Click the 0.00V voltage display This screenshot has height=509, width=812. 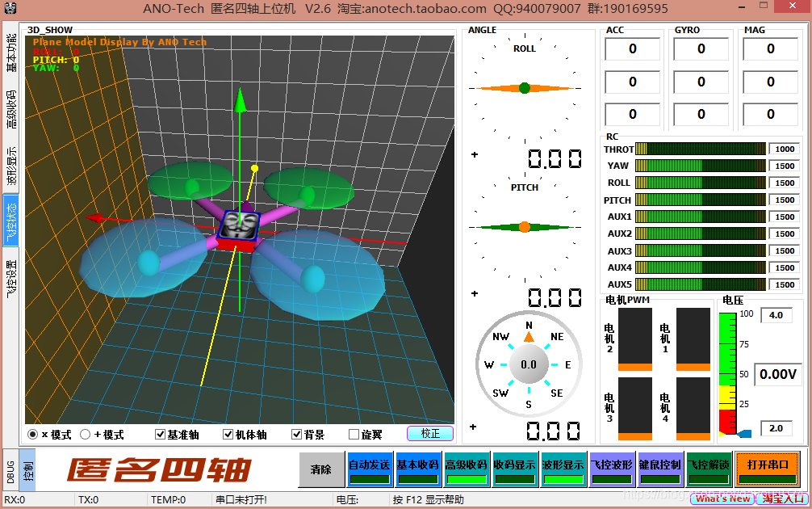click(778, 374)
